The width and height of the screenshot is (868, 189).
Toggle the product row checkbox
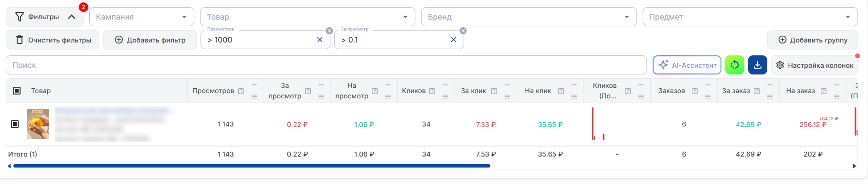pyautogui.click(x=15, y=124)
